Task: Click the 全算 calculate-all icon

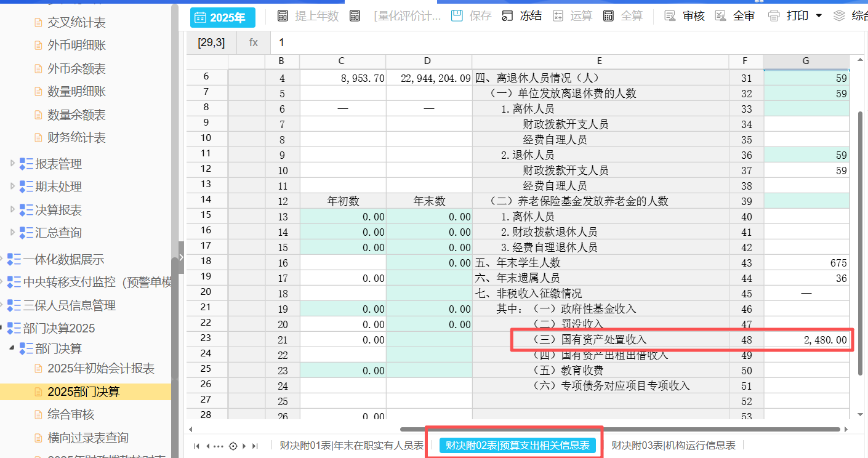Action: coord(608,16)
